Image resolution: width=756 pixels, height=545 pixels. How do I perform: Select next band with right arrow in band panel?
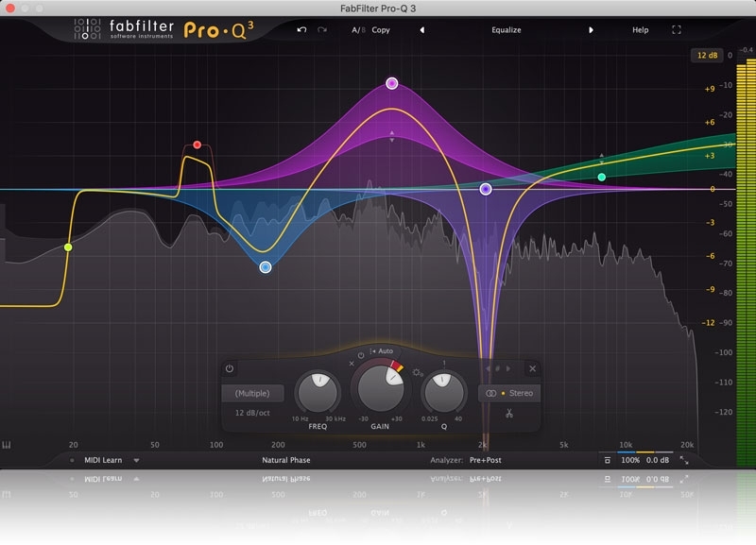[x=508, y=368]
